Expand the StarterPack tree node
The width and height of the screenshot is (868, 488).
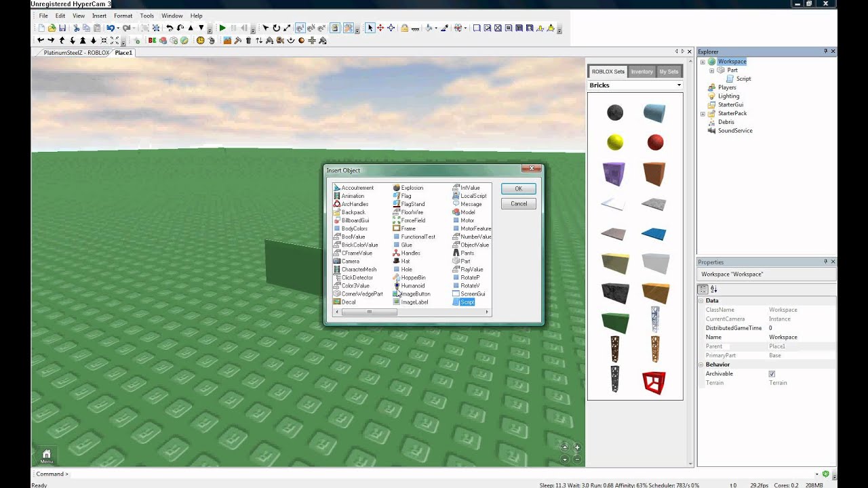[x=703, y=114]
